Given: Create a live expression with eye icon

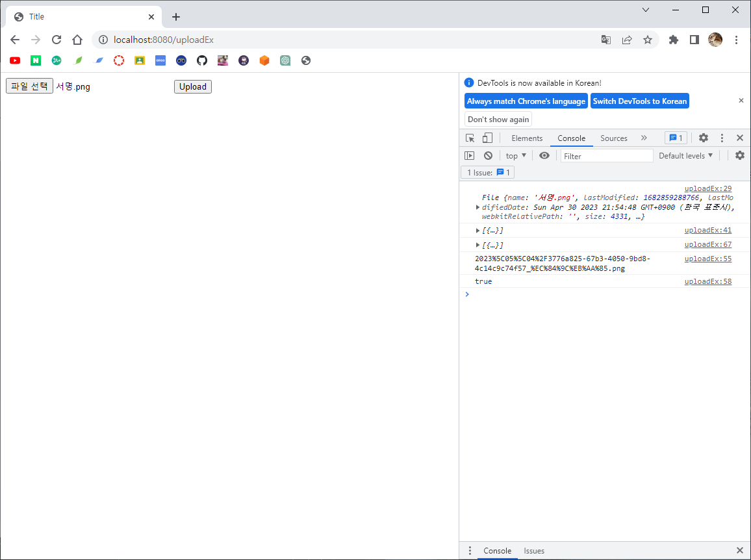Looking at the screenshot, I should 544,156.
